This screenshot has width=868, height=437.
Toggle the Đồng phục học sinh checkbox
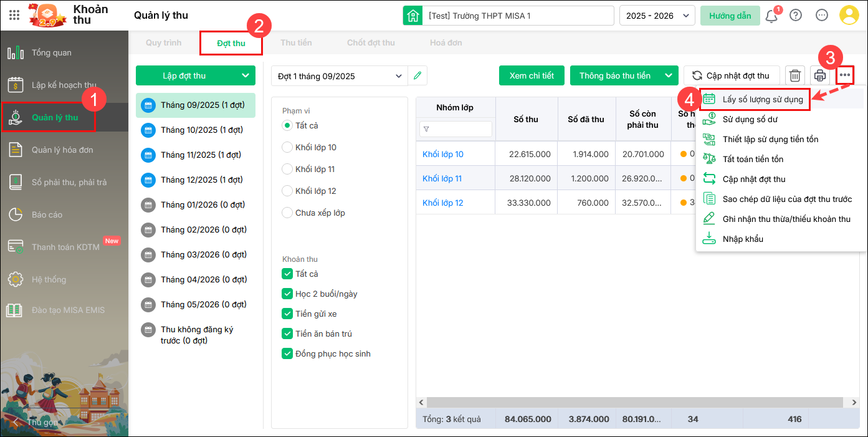pyautogui.click(x=287, y=353)
